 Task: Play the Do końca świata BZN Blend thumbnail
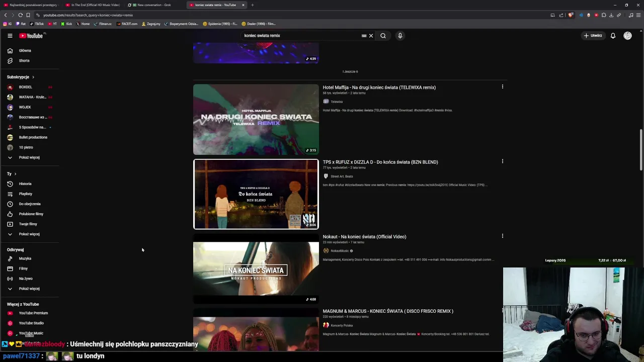(256, 194)
